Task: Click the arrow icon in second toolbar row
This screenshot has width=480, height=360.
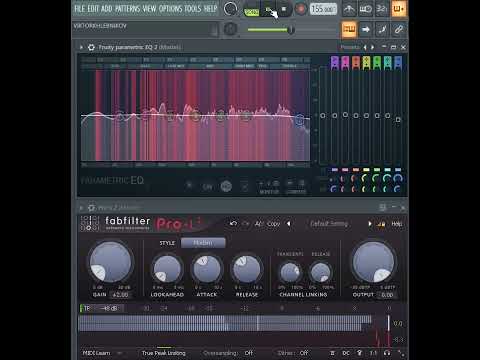Action: click(366, 30)
